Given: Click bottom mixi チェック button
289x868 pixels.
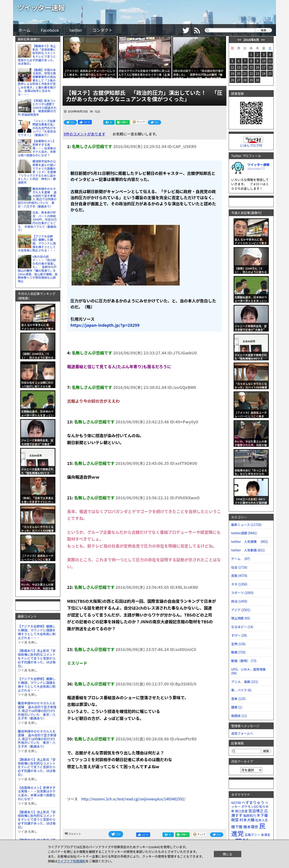Looking at the screenshot, I should click(199, 834).
